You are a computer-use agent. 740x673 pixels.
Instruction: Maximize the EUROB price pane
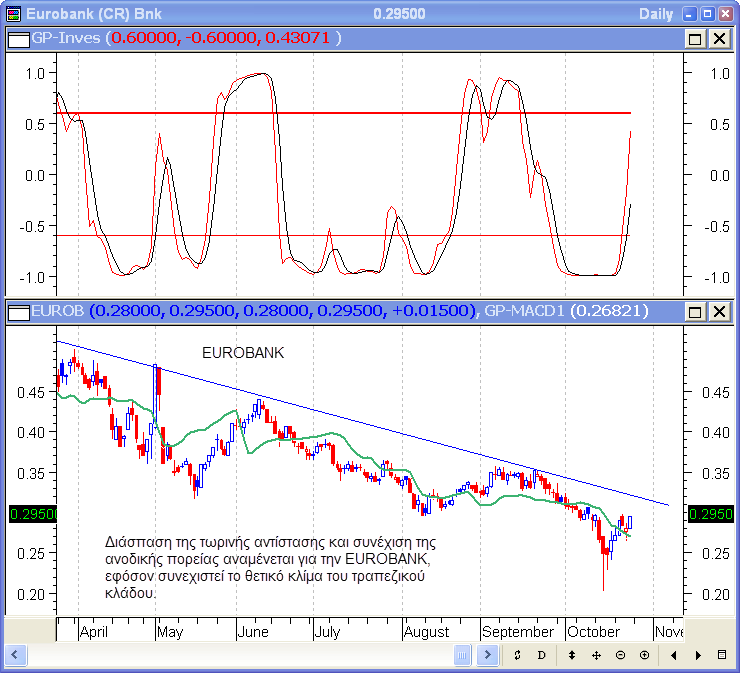(x=695, y=312)
